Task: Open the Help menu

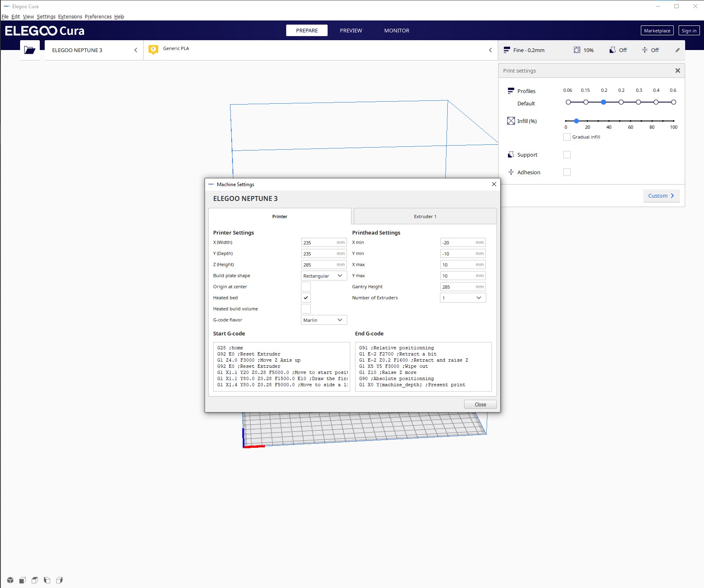Action: pos(119,17)
